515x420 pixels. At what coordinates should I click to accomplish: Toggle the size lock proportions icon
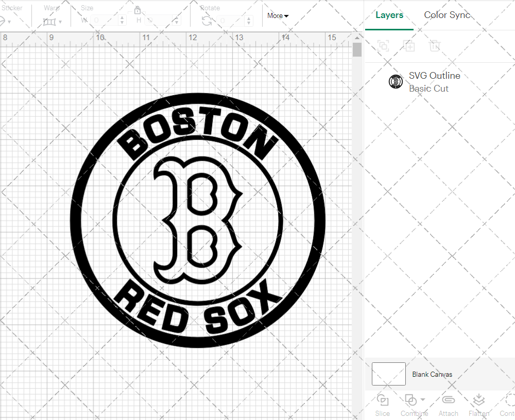pos(138,10)
